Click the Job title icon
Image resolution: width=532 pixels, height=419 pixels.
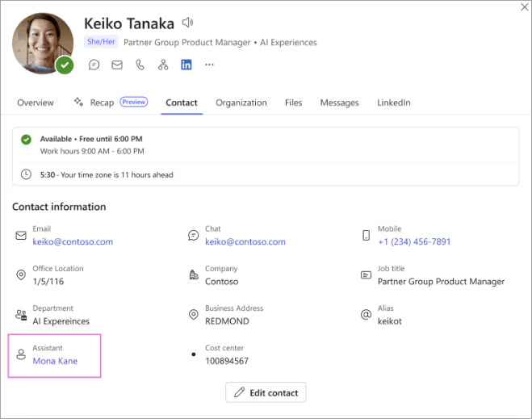click(x=366, y=274)
